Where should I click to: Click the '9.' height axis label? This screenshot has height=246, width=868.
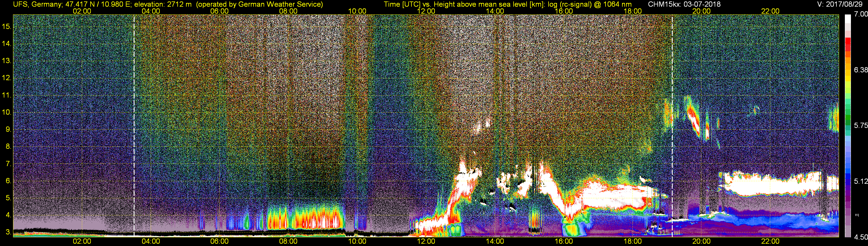(8, 129)
